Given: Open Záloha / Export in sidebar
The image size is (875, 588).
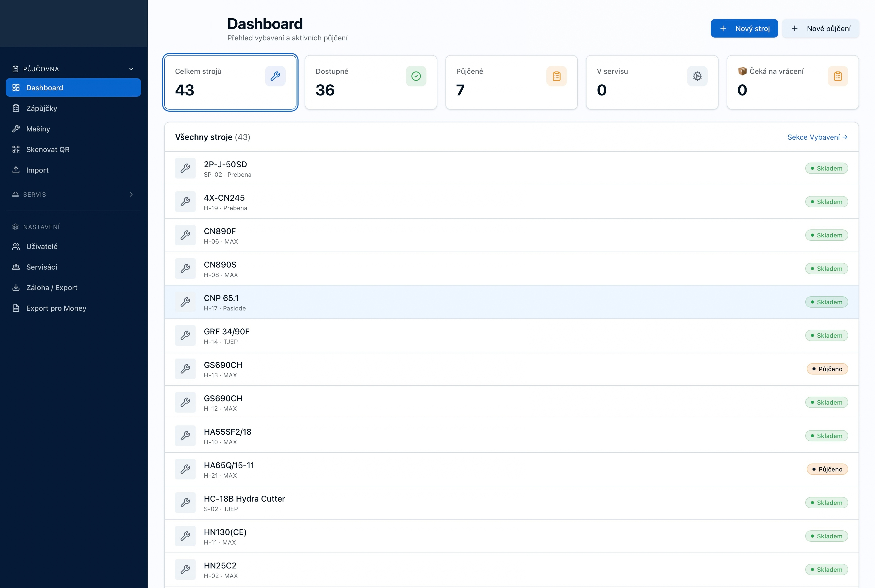Looking at the screenshot, I should (x=73, y=288).
